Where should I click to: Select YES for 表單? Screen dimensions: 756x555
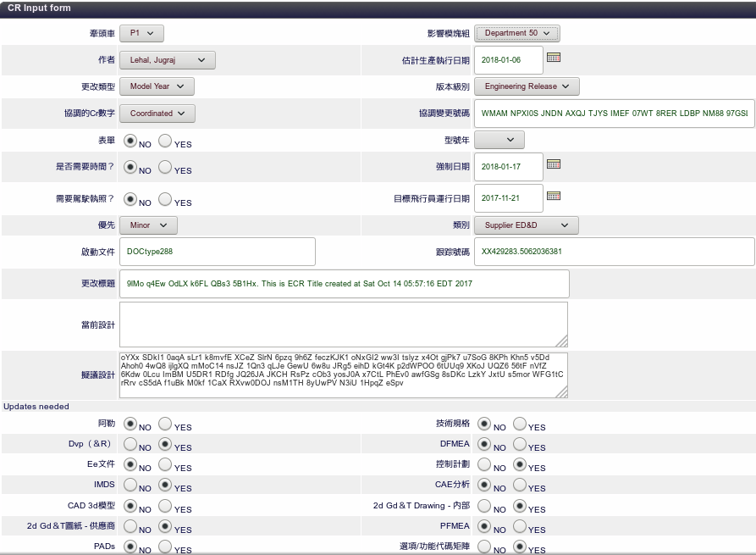[165, 141]
